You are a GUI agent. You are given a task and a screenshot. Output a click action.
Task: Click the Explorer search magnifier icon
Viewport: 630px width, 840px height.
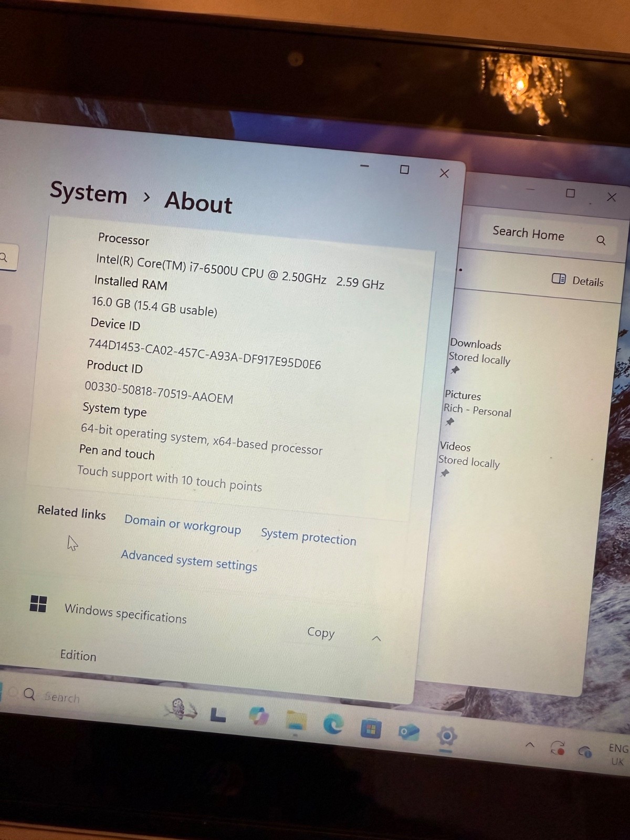coord(601,240)
